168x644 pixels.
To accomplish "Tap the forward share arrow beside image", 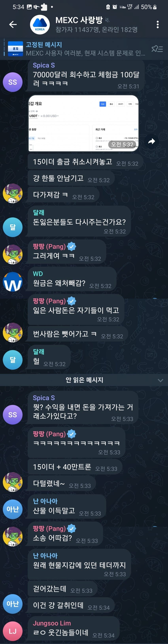I will pos(151,141).
